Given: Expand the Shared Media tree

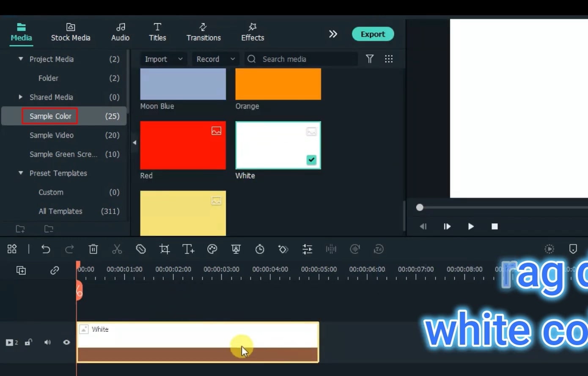Looking at the screenshot, I should tap(20, 97).
